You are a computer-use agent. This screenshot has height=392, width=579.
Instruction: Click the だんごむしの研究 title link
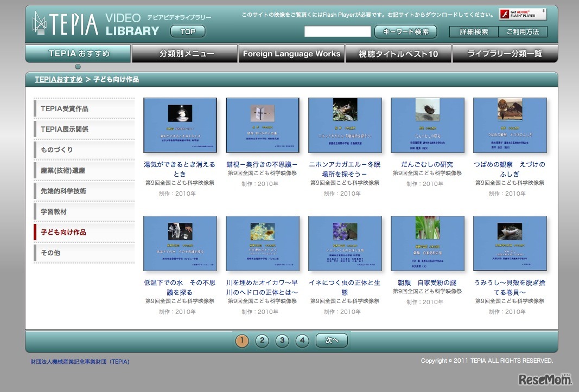pos(427,164)
